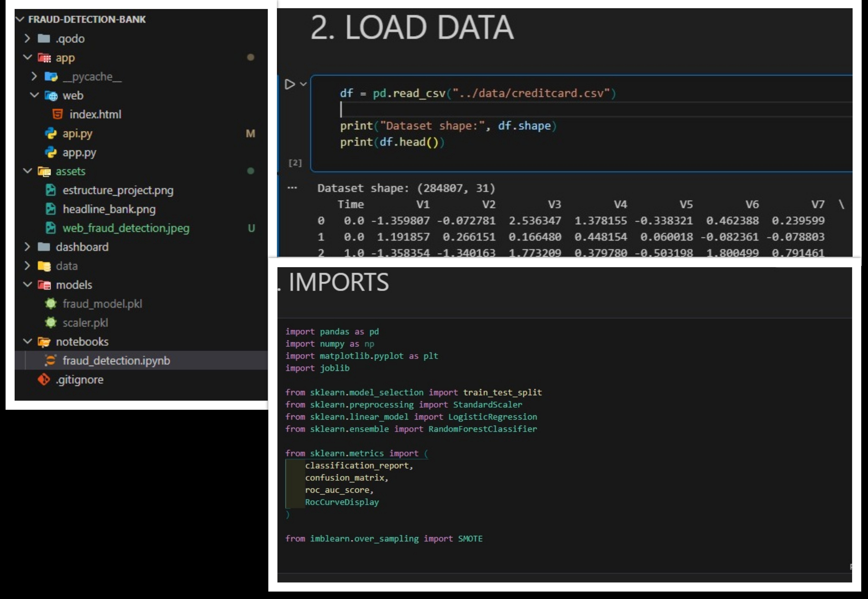The width and height of the screenshot is (868, 599).
Task: Expand the dashboard folder chevron
Action: pos(27,247)
